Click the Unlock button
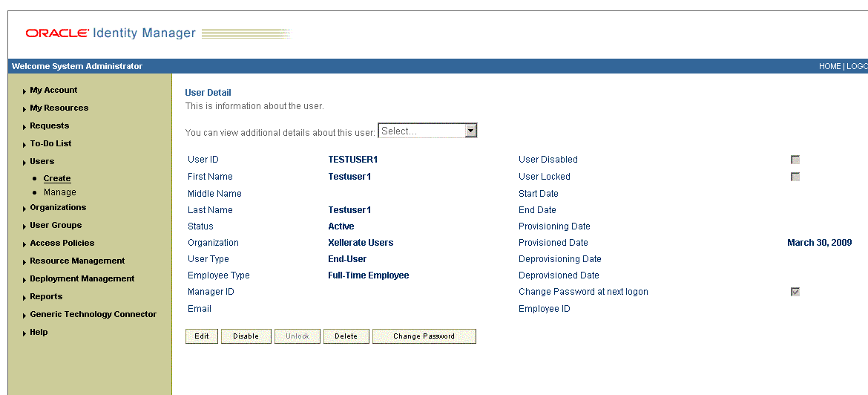The image size is (868, 395). pos(297,336)
